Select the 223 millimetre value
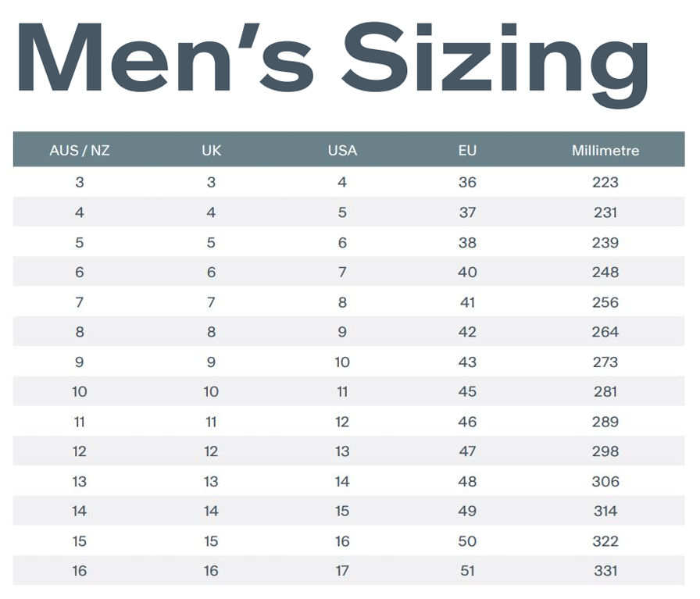Screen dimensions: 700x599 click(605, 182)
